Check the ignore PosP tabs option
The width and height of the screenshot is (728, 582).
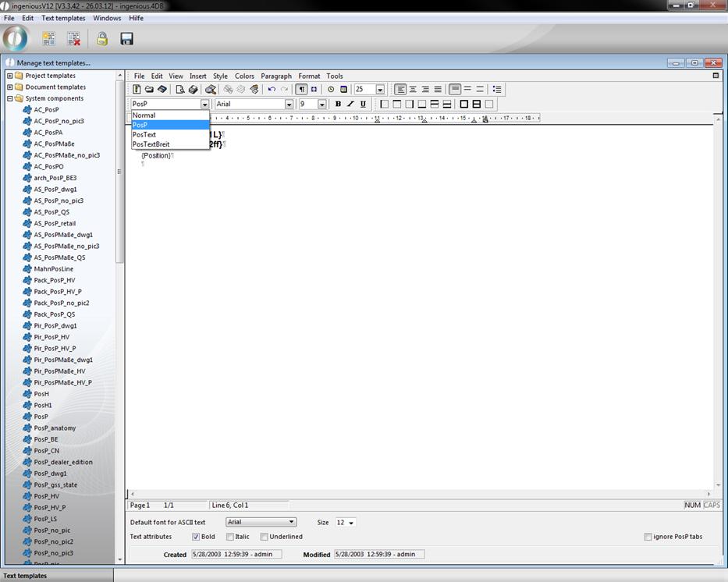pos(648,537)
